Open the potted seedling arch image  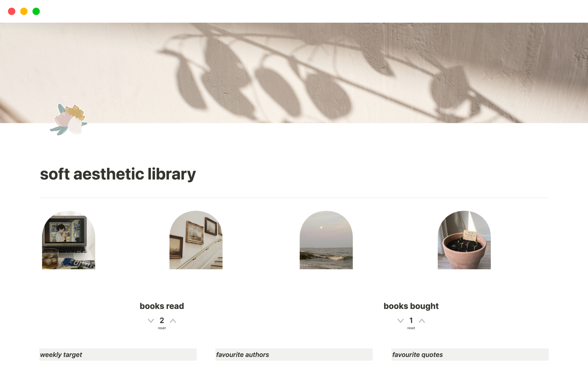click(464, 240)
